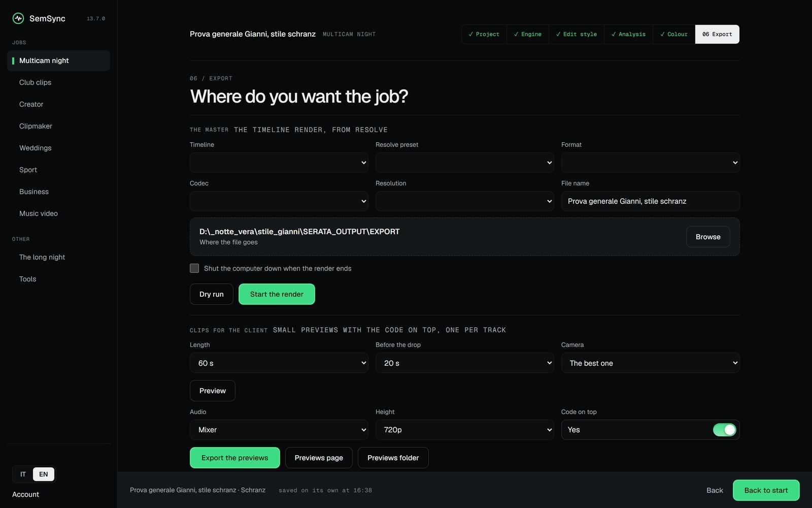Go to the Colour step tab
This screenshot has width=812, height=508.
click(x=674, y=34)
